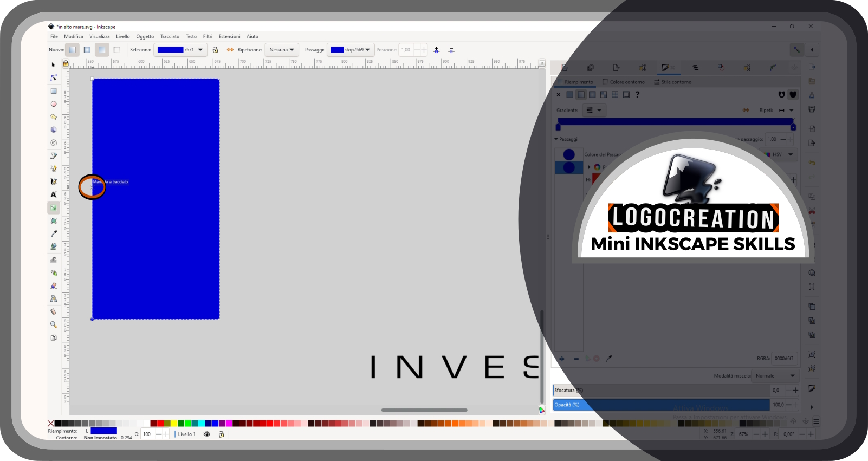
Task: Click the Riempimento fill color indicator
Action: [x=103, y=431]
